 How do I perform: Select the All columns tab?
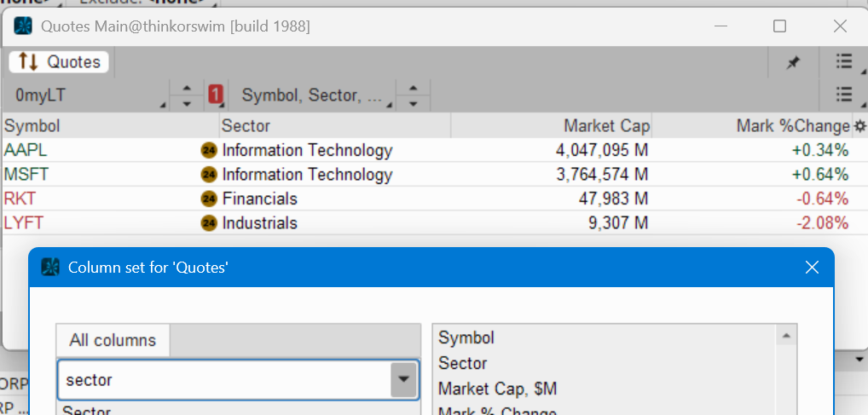113,340
